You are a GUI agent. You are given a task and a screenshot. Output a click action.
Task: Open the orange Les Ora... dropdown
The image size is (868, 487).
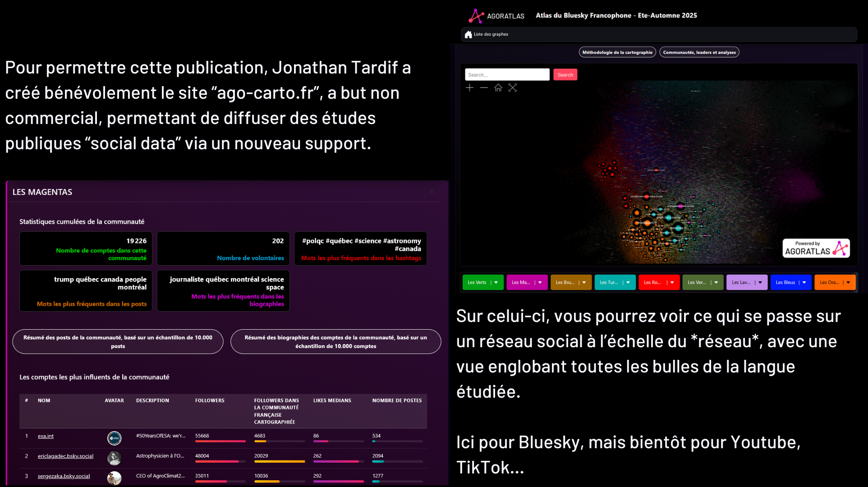pyautogui.click(x=848, y=283)
